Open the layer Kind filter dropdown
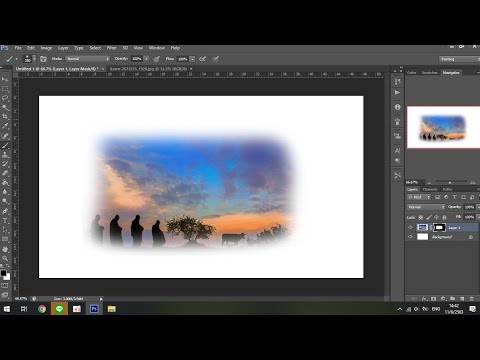Image resolution: width=480 pixels, height=360 pixels. point(419,197)
